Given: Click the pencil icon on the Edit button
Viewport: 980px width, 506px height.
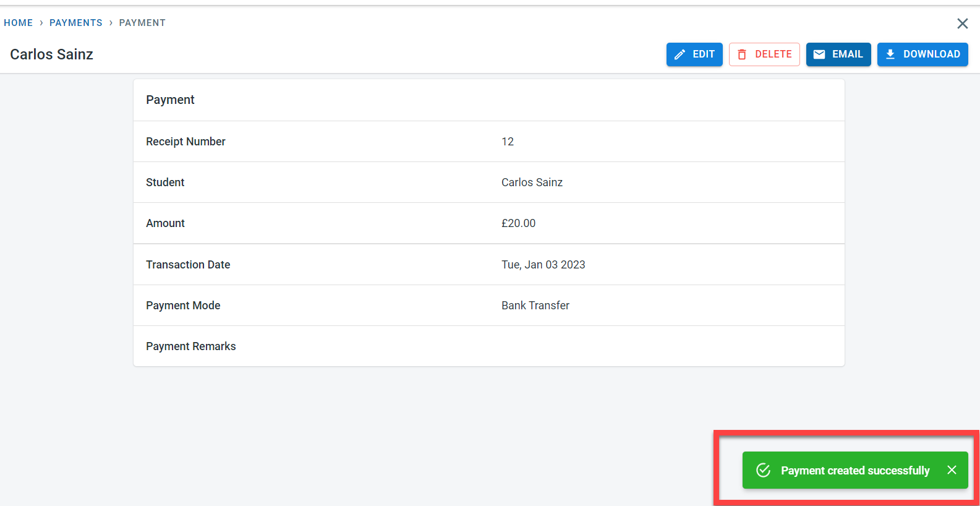Looking at the screenshot, I should [x=680, y=54].
